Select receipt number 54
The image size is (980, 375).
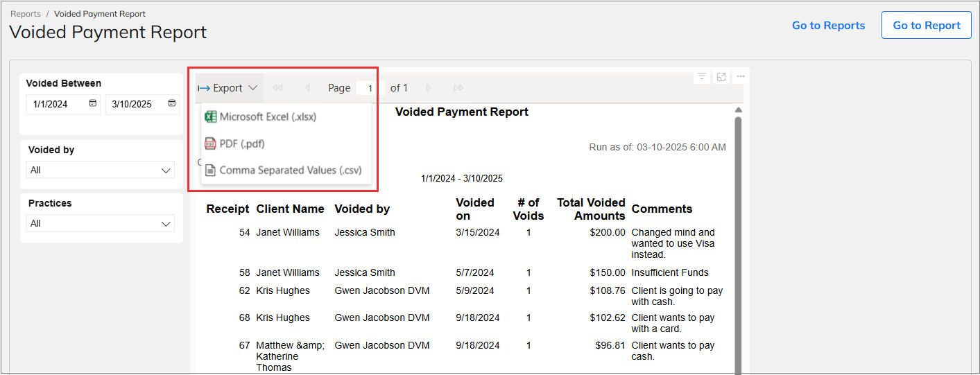pos(244,232)
